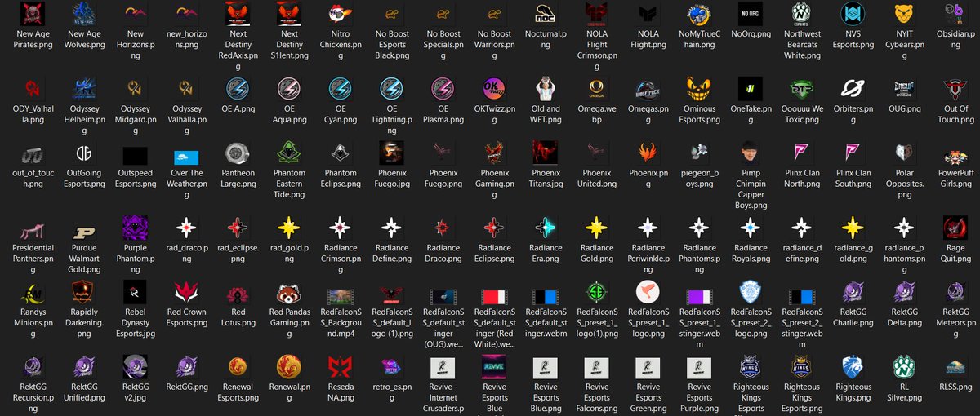Click the Old and WET.png thumbnail
Screen dimensions: 980x416
click(x=546, y=88)
